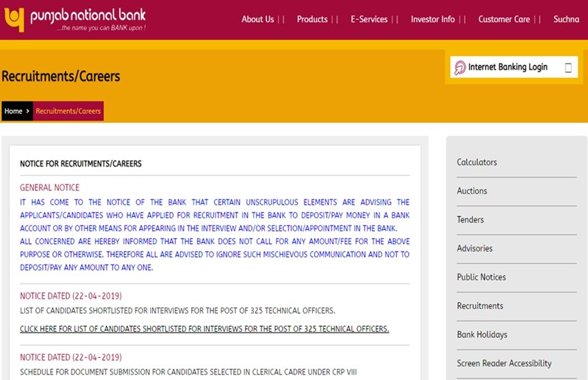This screenshot has width=588, height=380.
Task: Go to Advisories in the sidebar
Action: (x=475, y=248)
